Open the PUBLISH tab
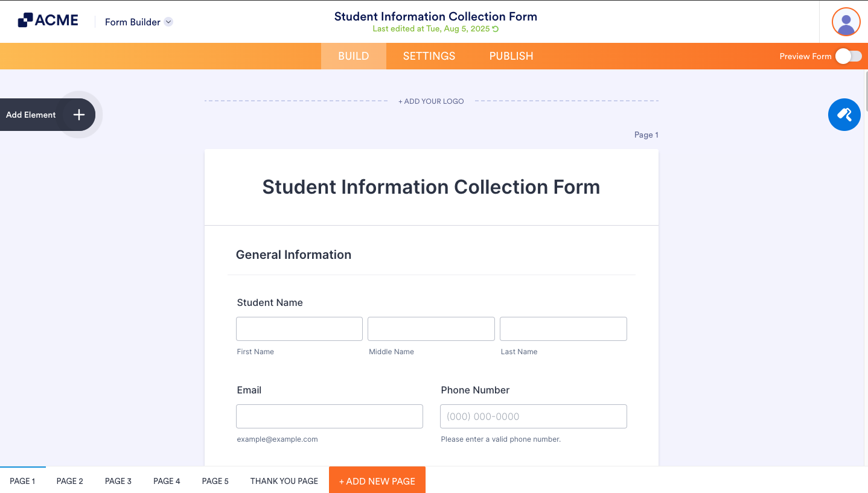 tap(511, 56)
